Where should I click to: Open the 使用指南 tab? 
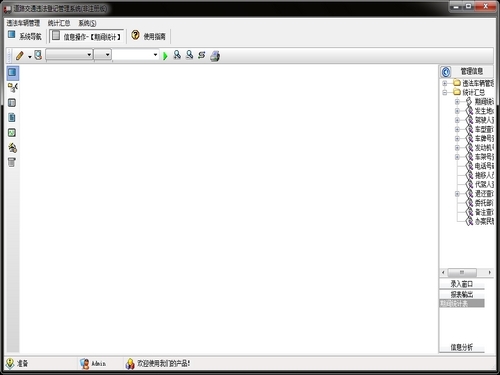154,36
